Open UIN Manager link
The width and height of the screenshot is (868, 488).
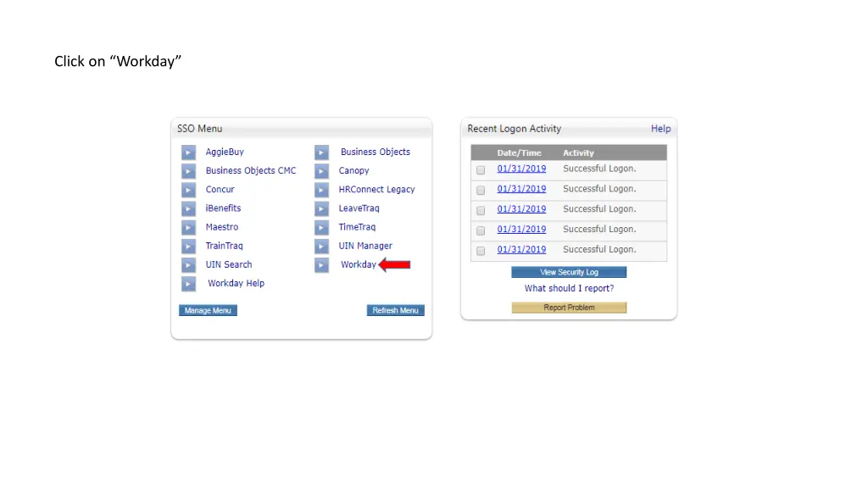pos(365,246)
